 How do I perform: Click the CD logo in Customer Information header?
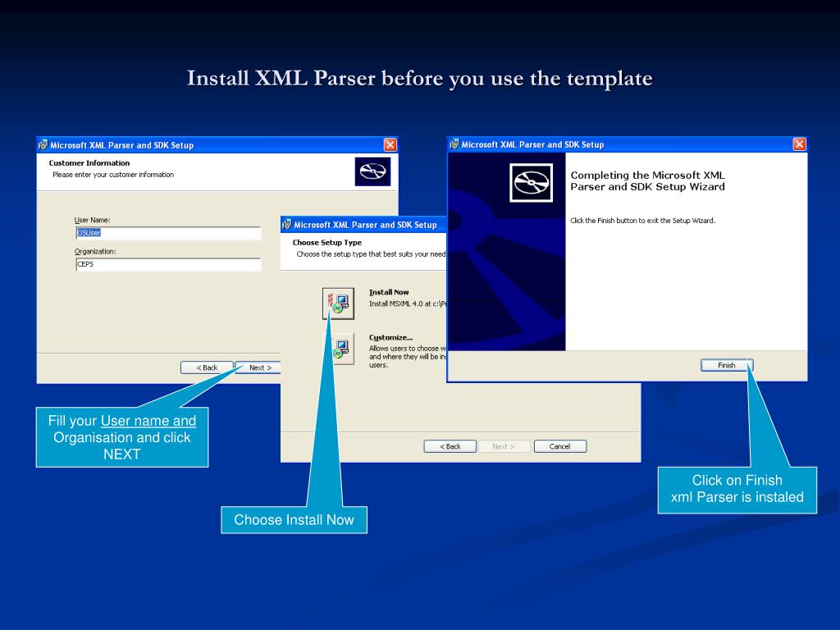[x=372, y=171]
